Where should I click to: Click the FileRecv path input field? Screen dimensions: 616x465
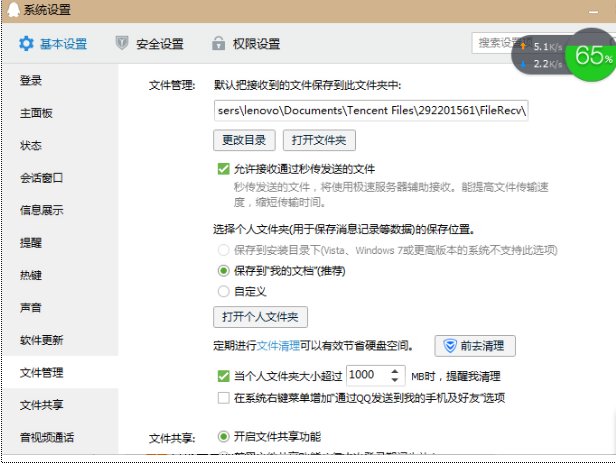pos(371,110)
